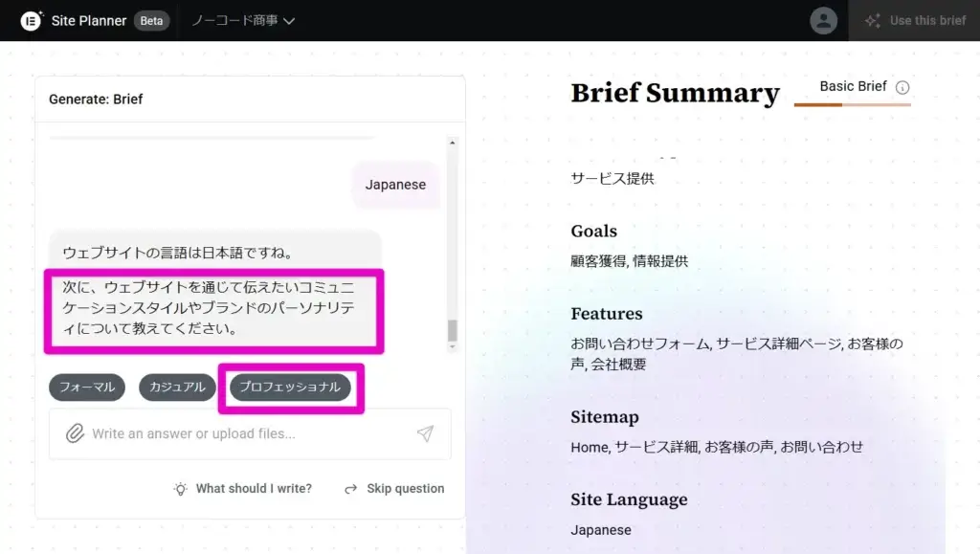
Task: Click sparkle icon on Use this brief
Action: [873, 21]
